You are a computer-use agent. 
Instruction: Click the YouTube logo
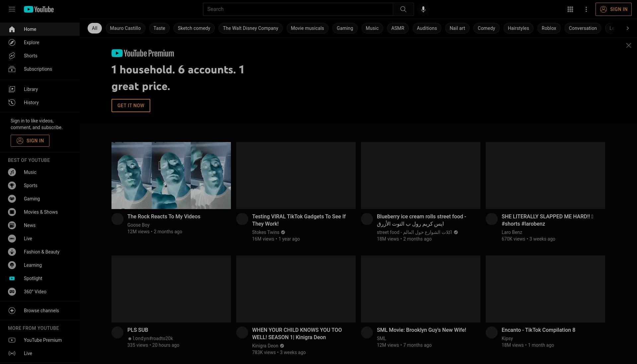[39, 9]
